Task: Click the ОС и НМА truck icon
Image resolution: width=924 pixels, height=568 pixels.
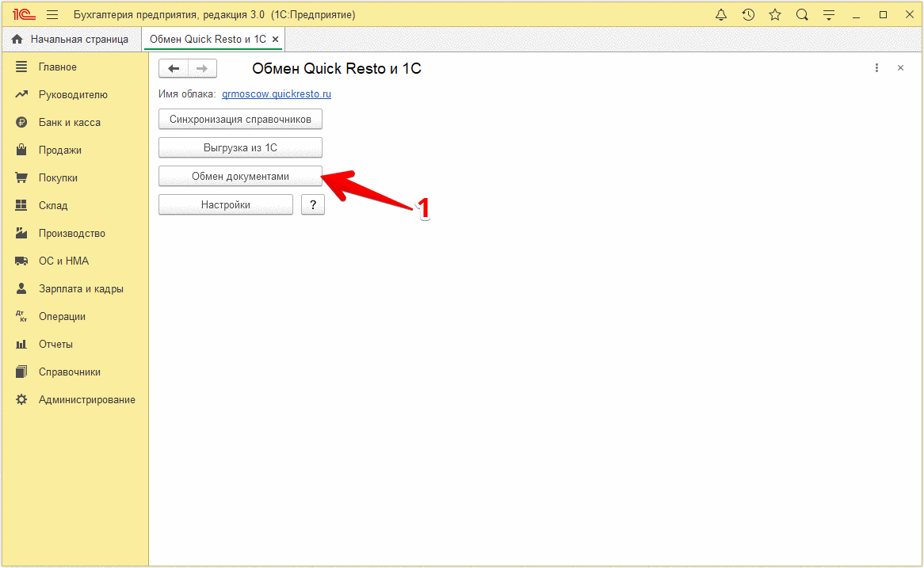Action: (21, 261)
